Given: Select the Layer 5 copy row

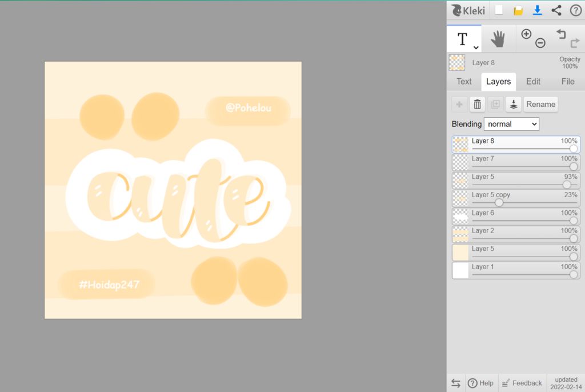Looking at the screenshot, I should click(x=516, y=199).
